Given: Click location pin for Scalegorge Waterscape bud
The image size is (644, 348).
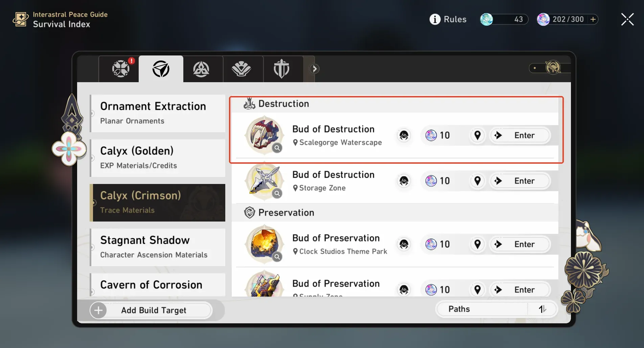Looking at the screenshot, I should click(x=478, y=135).
